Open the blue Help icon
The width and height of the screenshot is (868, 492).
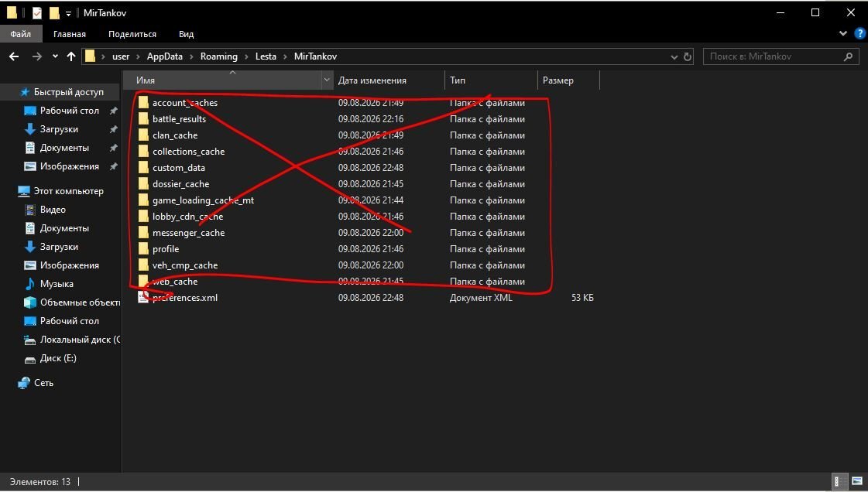(859, 34)
